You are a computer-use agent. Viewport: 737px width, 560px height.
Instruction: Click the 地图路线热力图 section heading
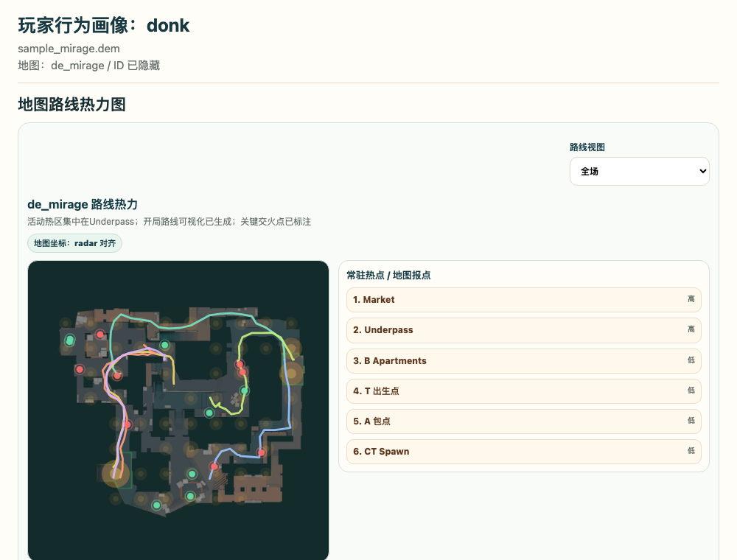click(71, 105)
